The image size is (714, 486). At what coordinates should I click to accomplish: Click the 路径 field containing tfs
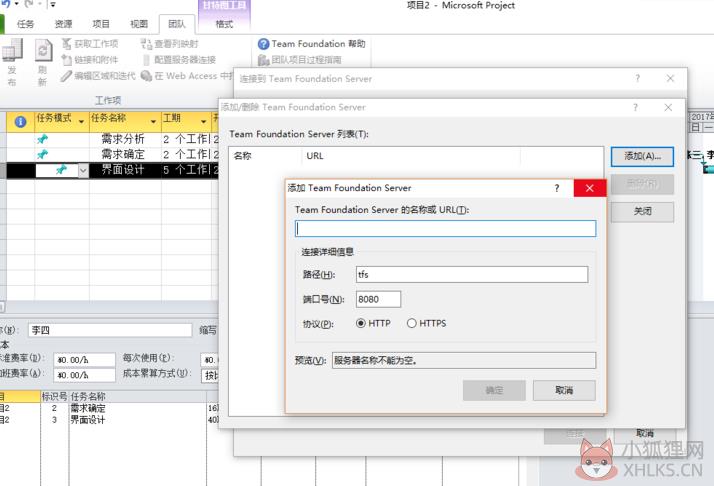click(x=472, y=274)
